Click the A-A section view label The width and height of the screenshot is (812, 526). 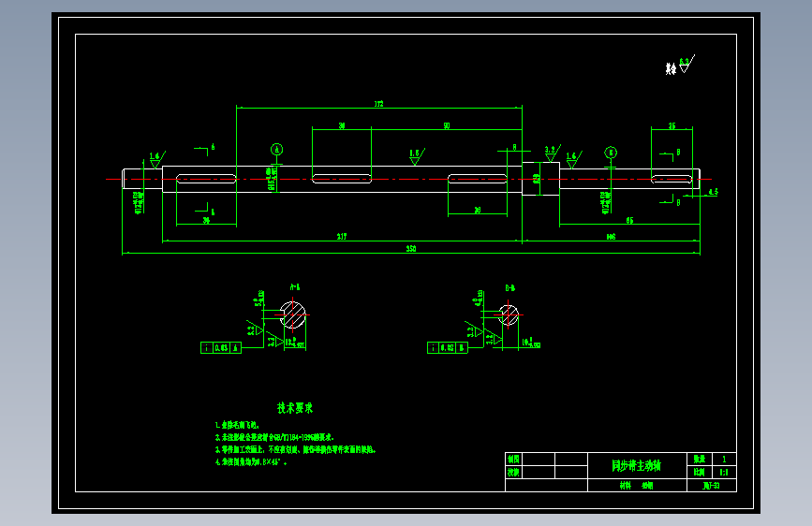coord(295,286)
